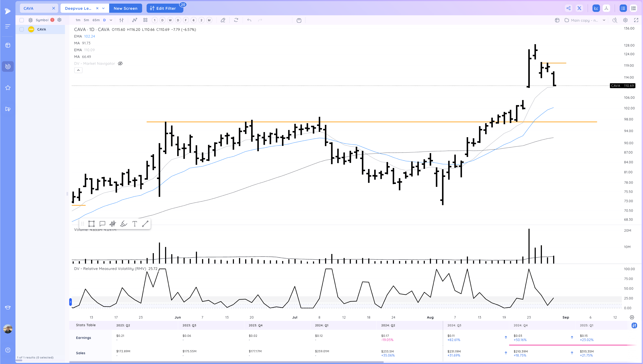Click the X (Twitter) share icon
Screen dimensions: 643x364
point(579,8)
